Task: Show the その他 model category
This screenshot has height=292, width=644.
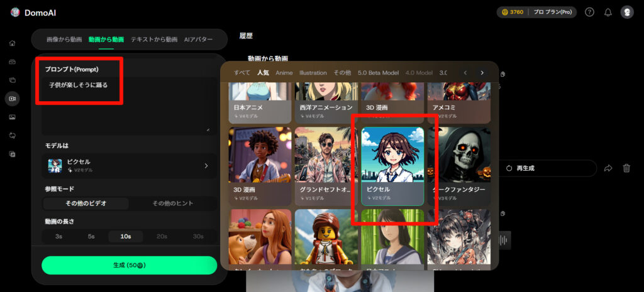Action: coord(342,73)
